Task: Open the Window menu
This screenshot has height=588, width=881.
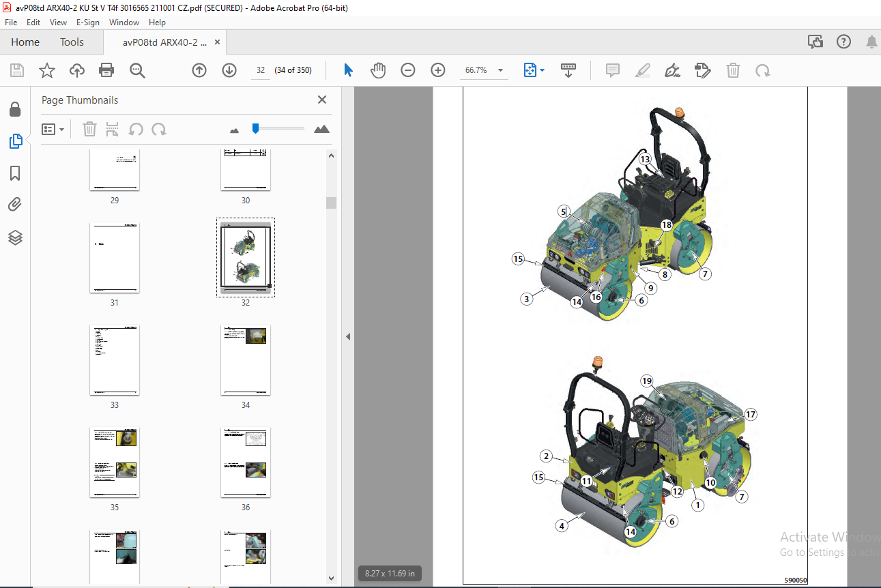Action: click(124, 23)
